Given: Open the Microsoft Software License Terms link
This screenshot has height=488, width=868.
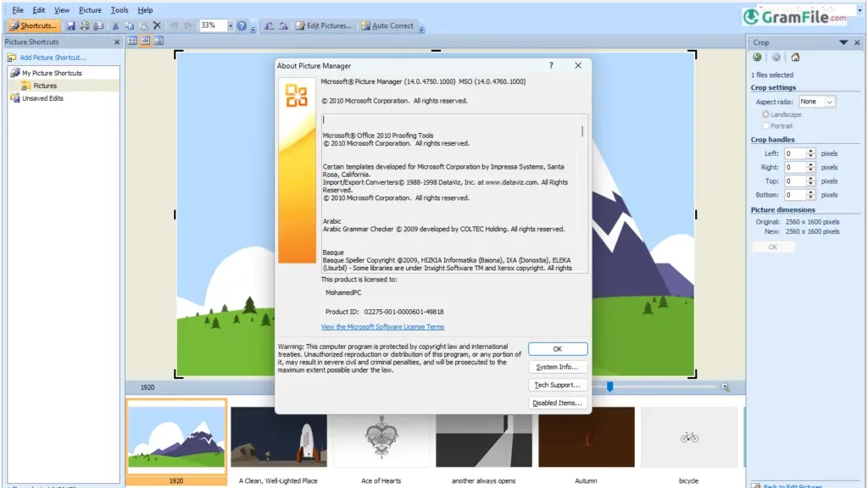Looking at the screenshot, I should point(382,327).
